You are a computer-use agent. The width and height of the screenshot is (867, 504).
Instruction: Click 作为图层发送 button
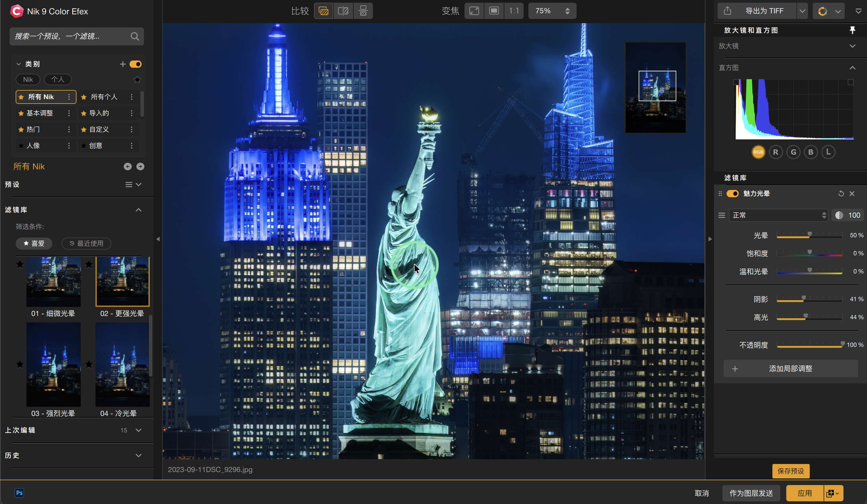coord(751,493)
